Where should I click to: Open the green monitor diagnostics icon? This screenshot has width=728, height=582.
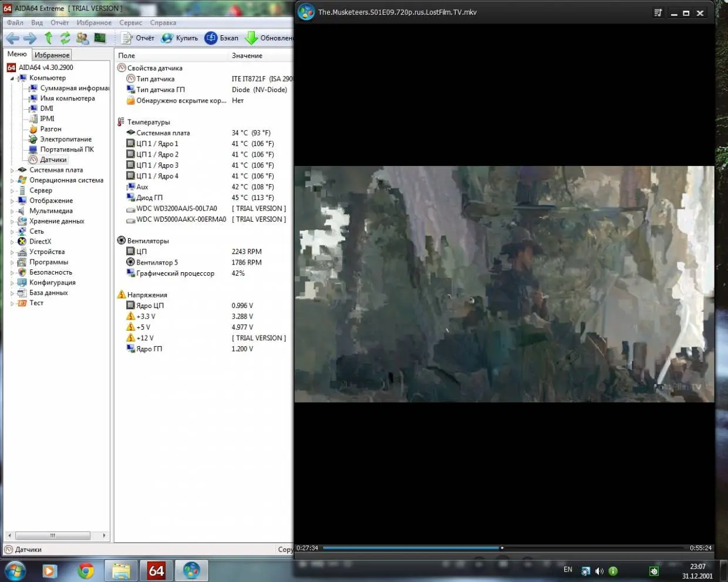[x=100, y=38]
